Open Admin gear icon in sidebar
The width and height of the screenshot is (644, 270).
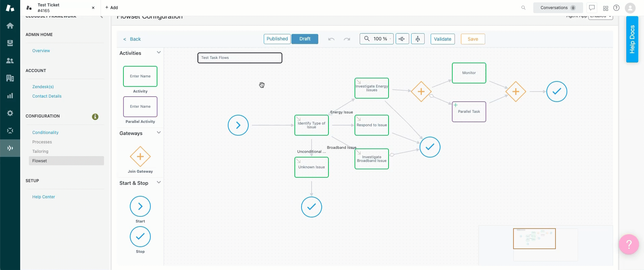10,113
